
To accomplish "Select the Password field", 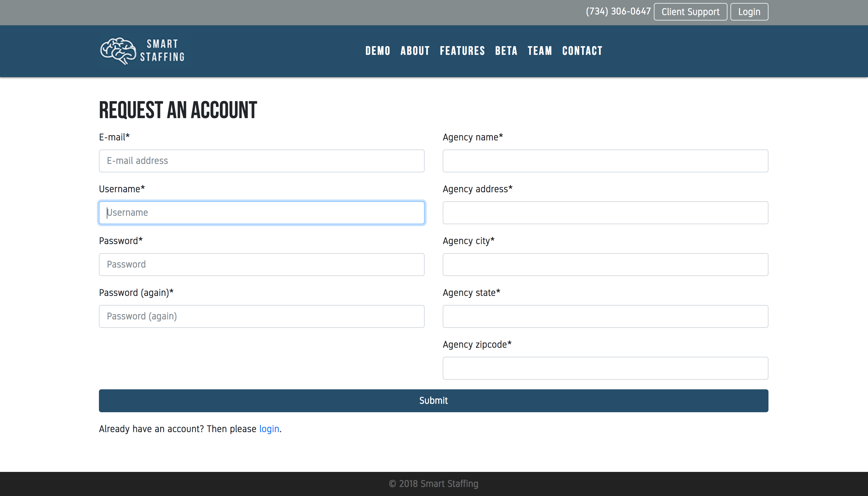I will pyautogui.click(x=261, y=264).
